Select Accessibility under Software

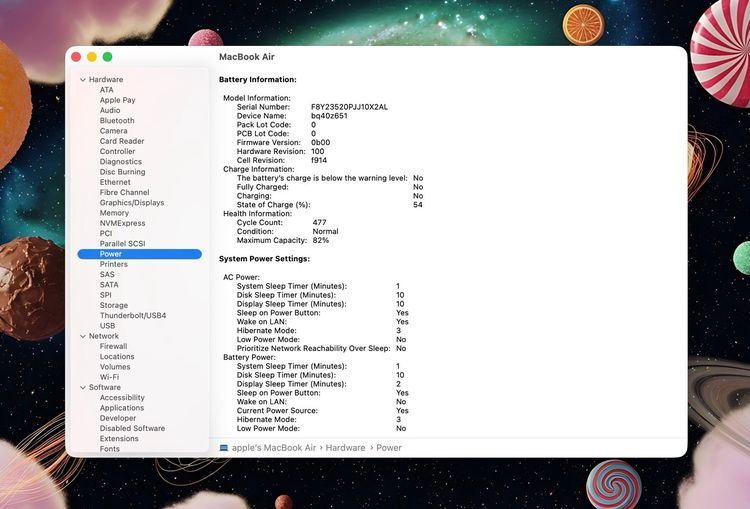click(x=122, y=398)
